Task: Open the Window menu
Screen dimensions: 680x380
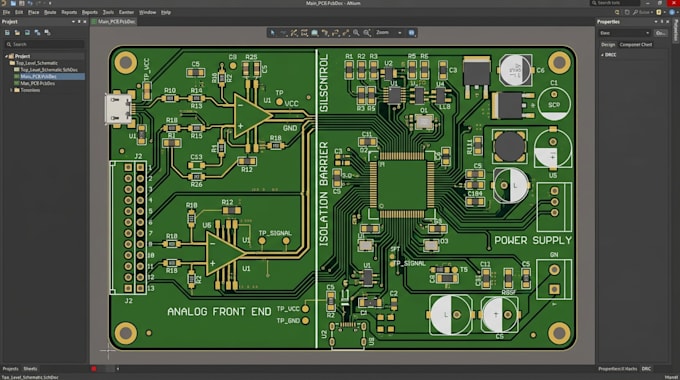Action: click(x=147, y=12)
